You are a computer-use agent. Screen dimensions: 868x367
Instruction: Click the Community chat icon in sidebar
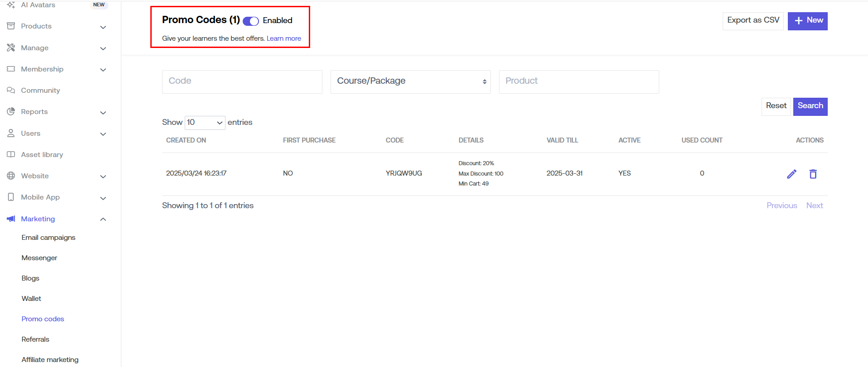11,91
